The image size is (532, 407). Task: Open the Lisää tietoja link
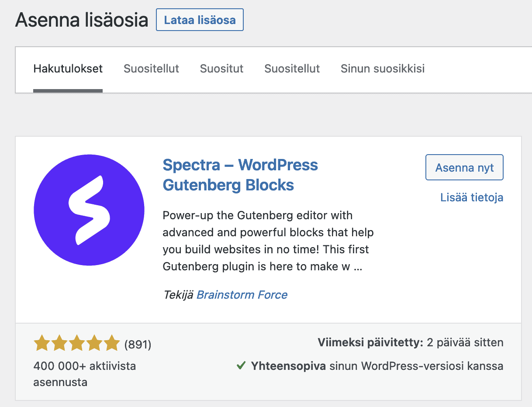coord(472,197)
